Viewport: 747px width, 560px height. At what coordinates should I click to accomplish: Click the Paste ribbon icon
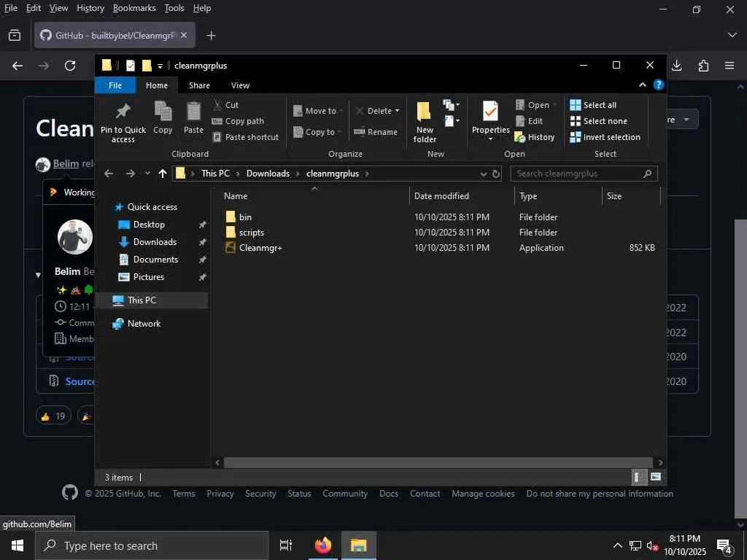pos(193,117)
